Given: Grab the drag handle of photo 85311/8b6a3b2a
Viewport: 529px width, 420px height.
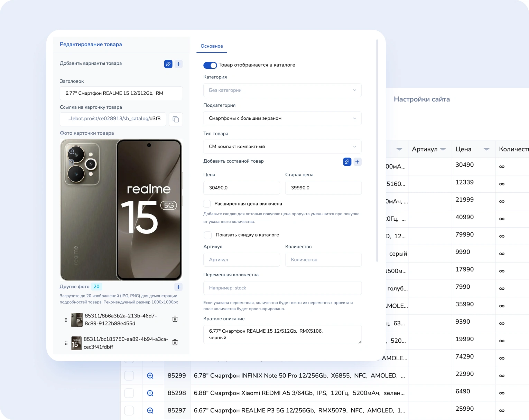Looking at the screenshot, I should coord(66,320).
